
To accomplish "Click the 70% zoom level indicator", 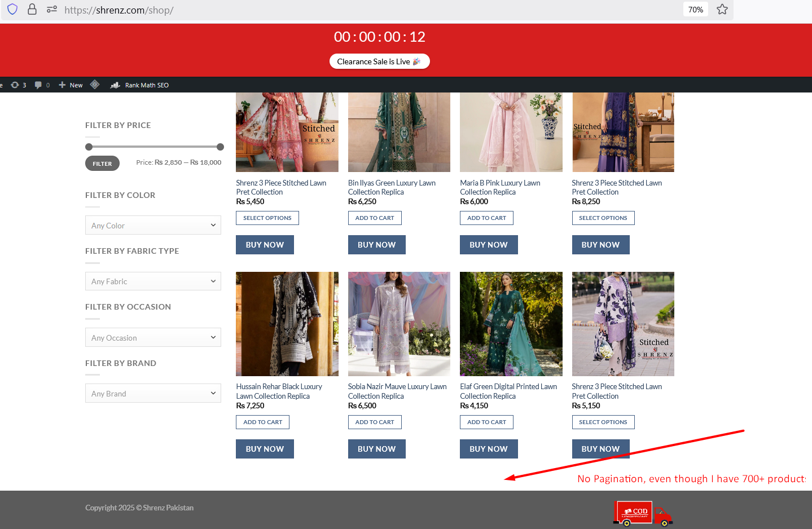I will coord(696,10).
